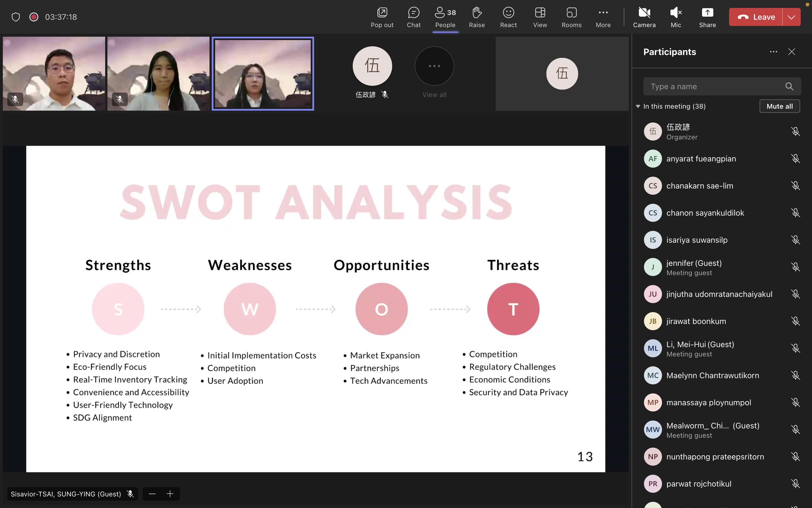Click the shield security icon

point(16,17)
